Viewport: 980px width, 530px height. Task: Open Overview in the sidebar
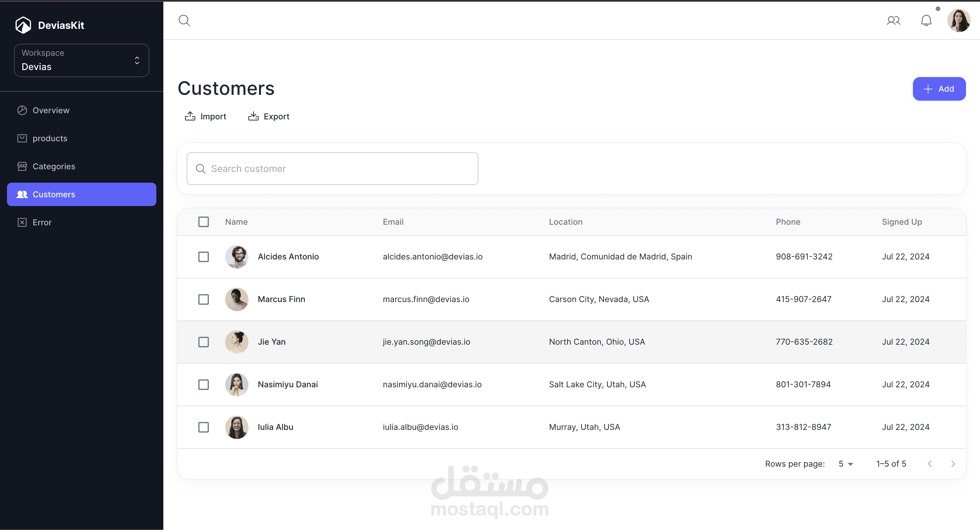[x=51, y=110]
